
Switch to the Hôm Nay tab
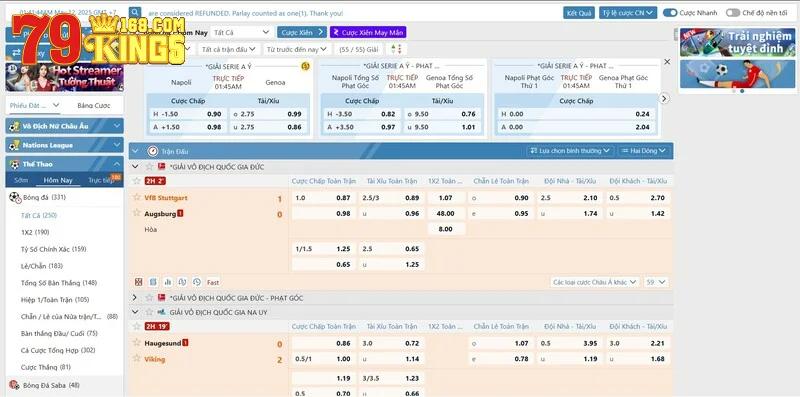pyautogui.click(x=58, y=180)
